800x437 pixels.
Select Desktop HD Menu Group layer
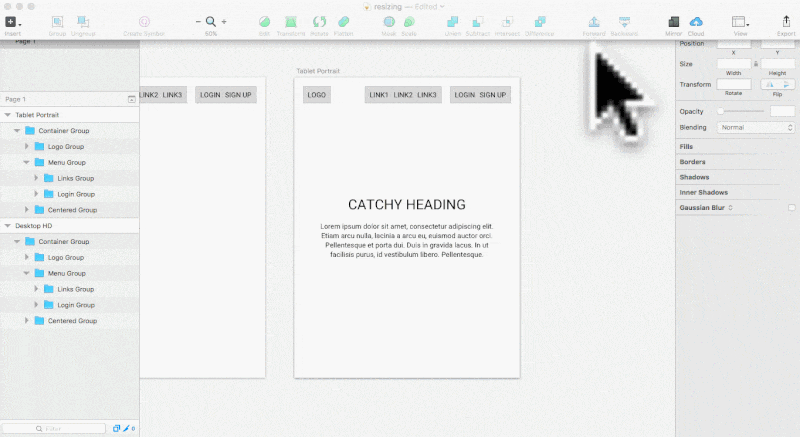coord(69,273)
